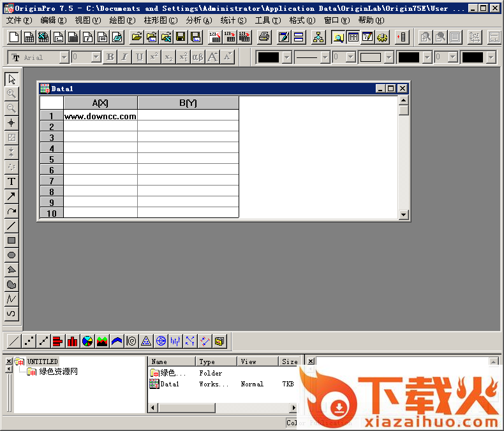Expand the line style dropdown

(325, 57)
